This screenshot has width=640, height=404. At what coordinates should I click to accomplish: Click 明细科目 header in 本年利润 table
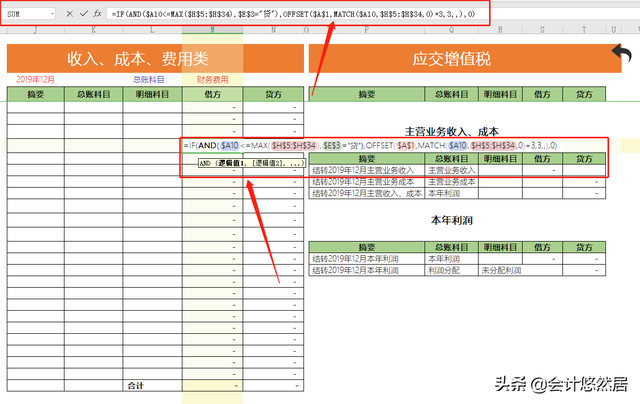tap(500, 247)
